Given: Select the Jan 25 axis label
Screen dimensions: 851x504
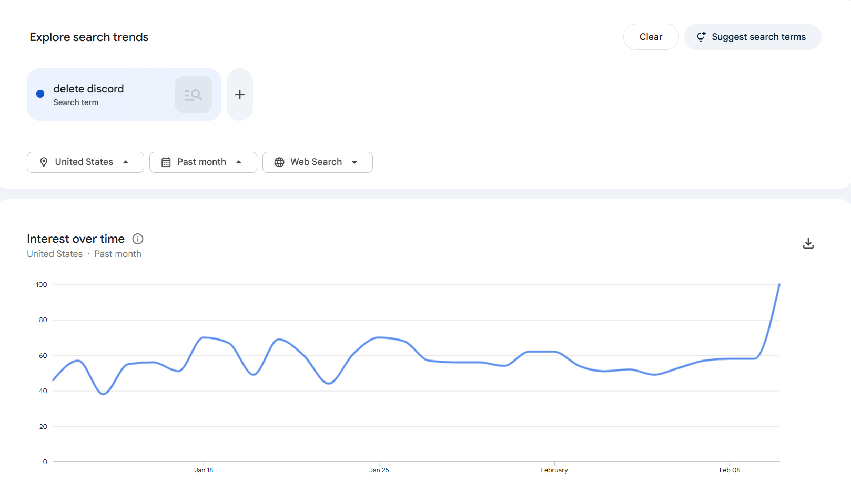Looking at the screenshot, I should coord(379,470).
